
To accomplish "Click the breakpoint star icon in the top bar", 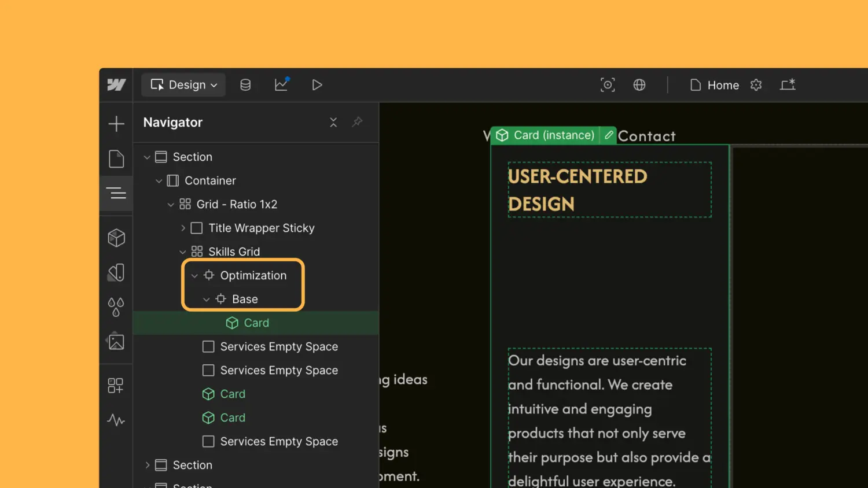I will 788,85.
